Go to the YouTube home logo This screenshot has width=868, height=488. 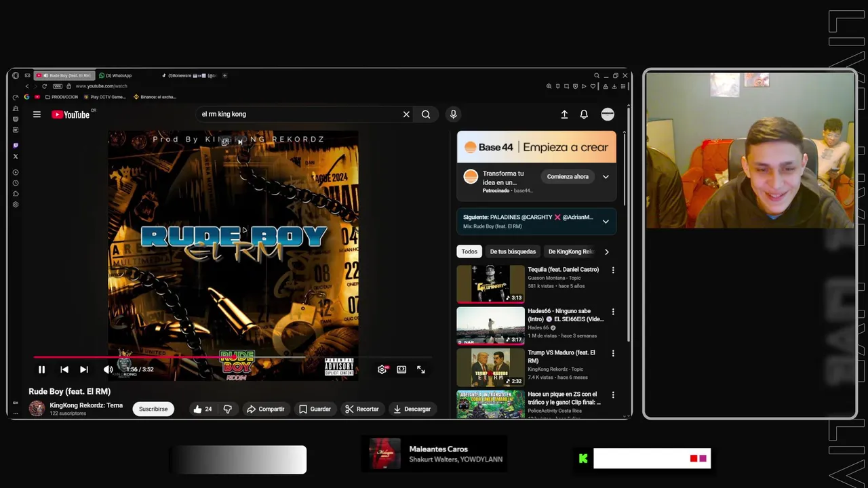tap(71, 115)
